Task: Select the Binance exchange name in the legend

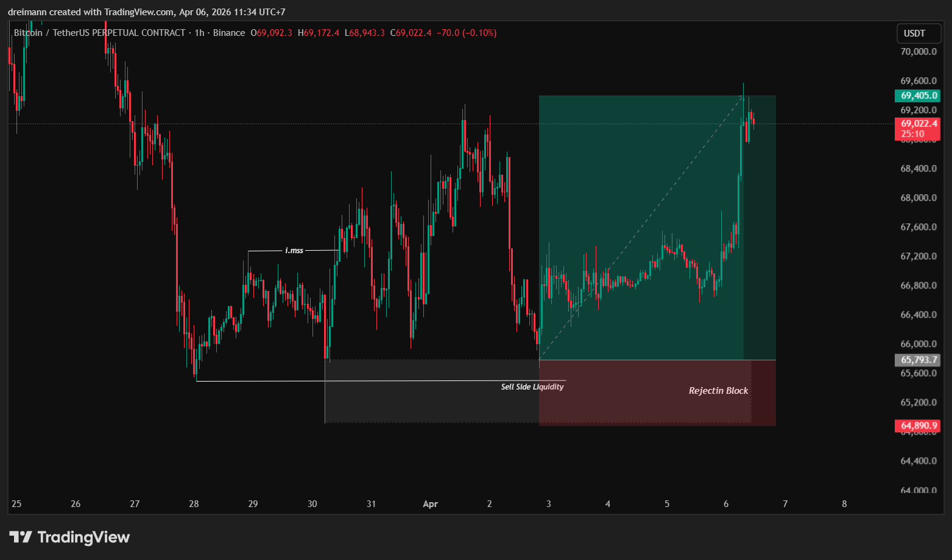Action: (x=230, y=32)
